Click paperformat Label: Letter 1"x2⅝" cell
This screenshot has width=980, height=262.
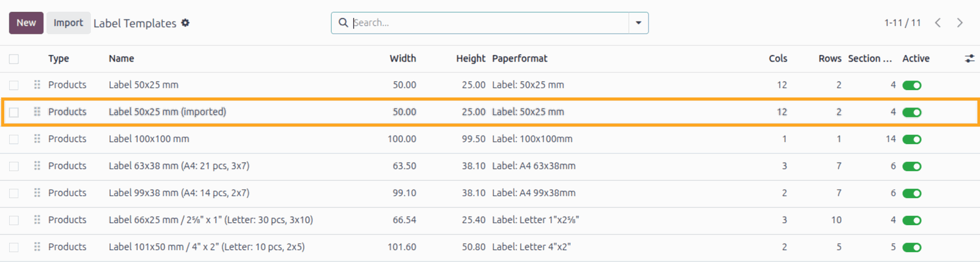tap(535, 220)
